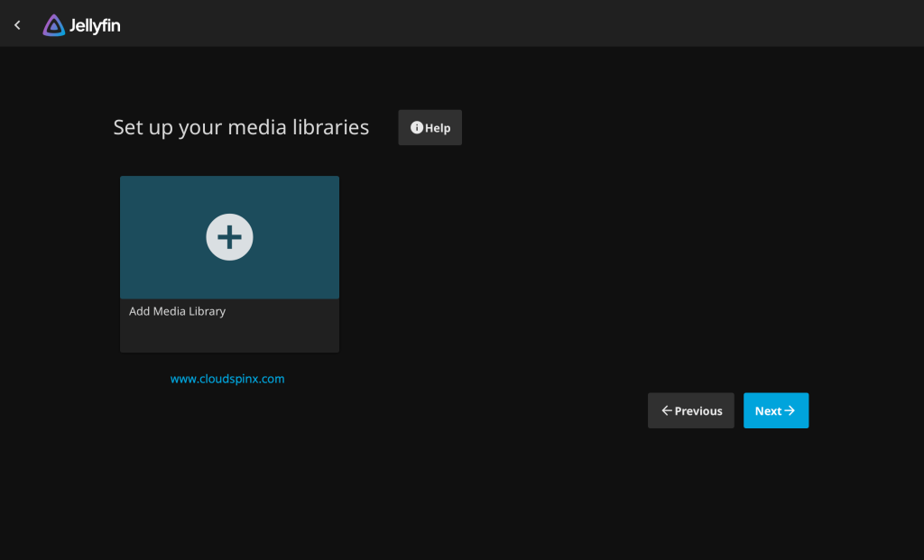Click the header navigation bar back control
This screenshot has height=560, width=924.
click(16, 24)
